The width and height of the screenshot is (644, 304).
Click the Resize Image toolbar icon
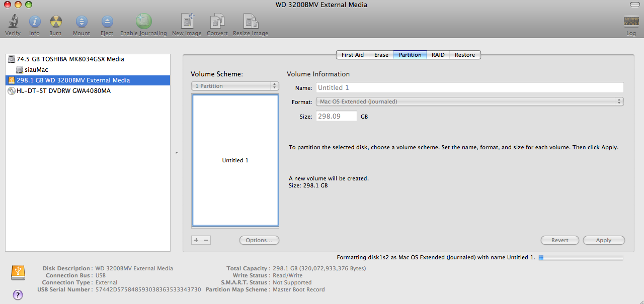(251, 21)
